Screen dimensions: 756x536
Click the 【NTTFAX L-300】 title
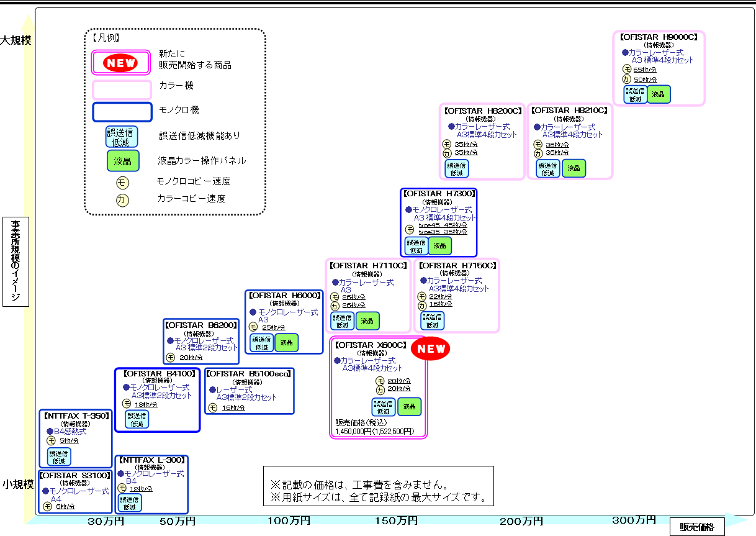151,460
